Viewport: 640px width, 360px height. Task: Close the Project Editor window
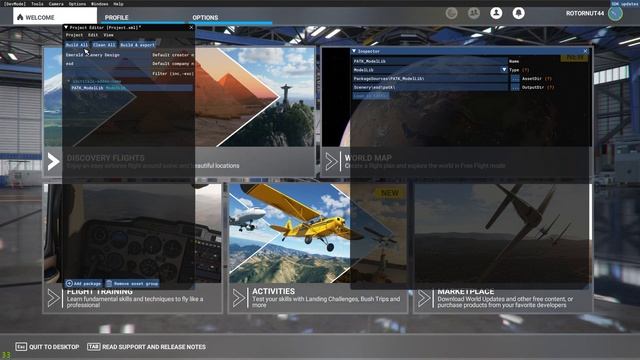click(191, 27)
